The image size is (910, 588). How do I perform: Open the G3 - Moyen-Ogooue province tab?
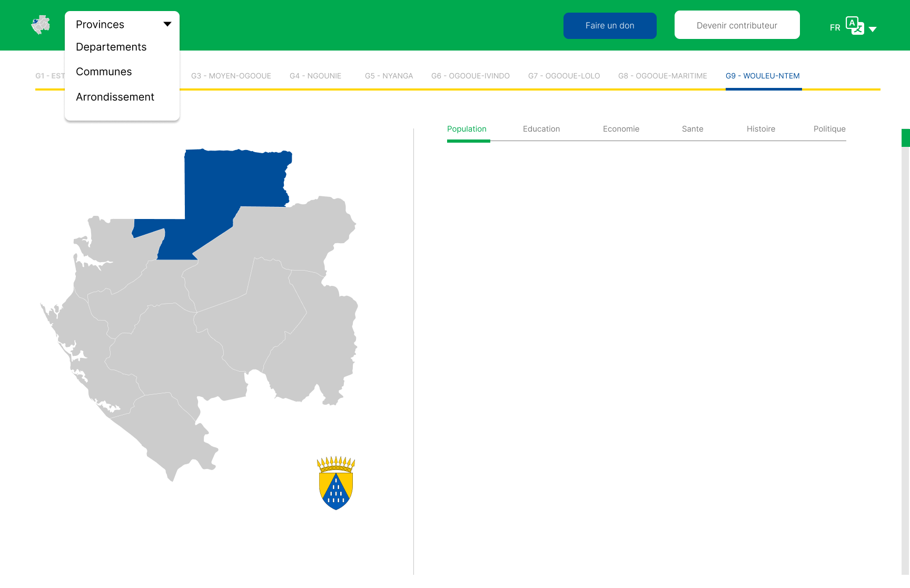pos(231,76)
